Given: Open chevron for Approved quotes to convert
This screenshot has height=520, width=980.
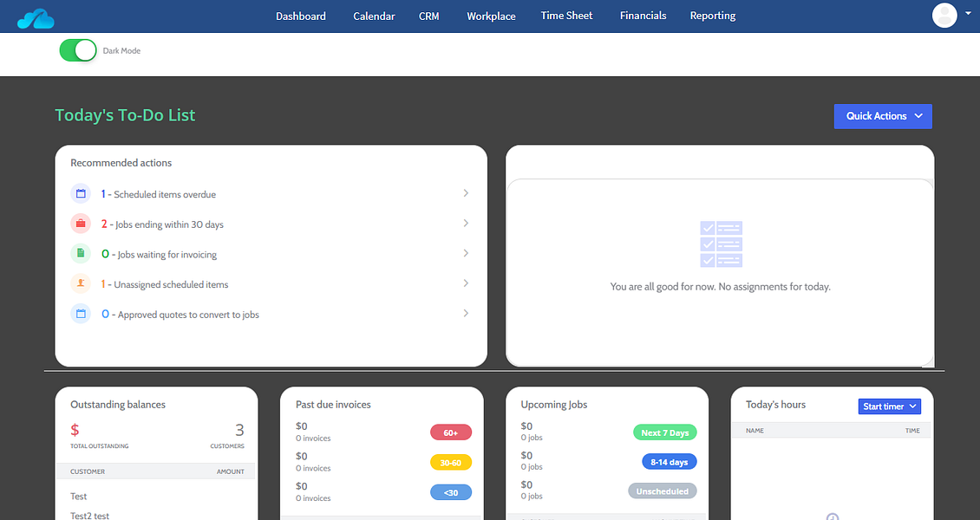Looking at the screenshot, I should click(466, 314).
